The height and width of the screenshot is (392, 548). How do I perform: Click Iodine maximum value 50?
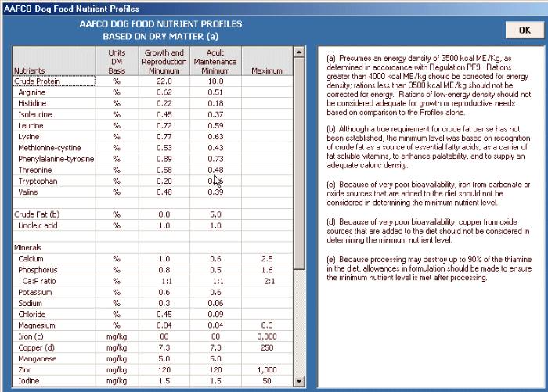267,381
